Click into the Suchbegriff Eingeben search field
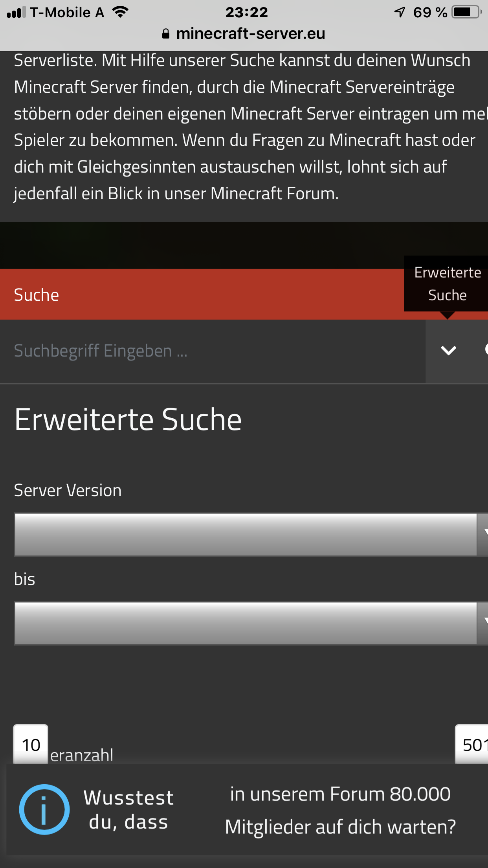 [213, 351]
